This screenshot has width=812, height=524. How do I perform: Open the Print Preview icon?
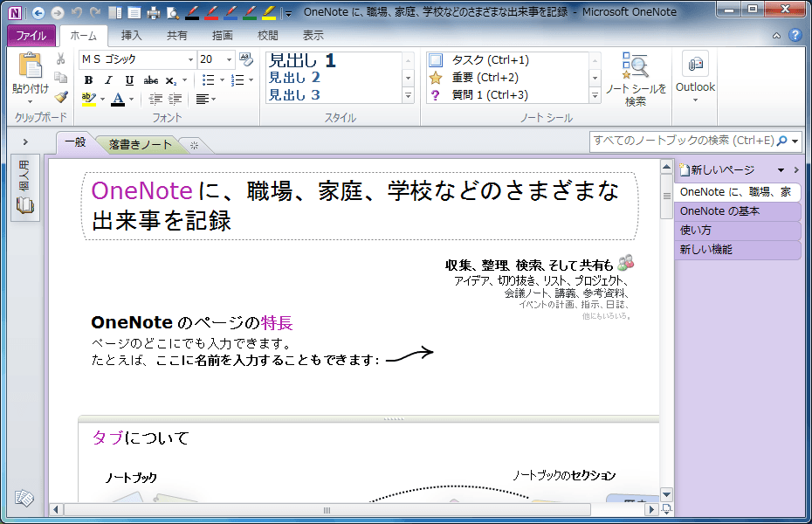coord(173,12)
